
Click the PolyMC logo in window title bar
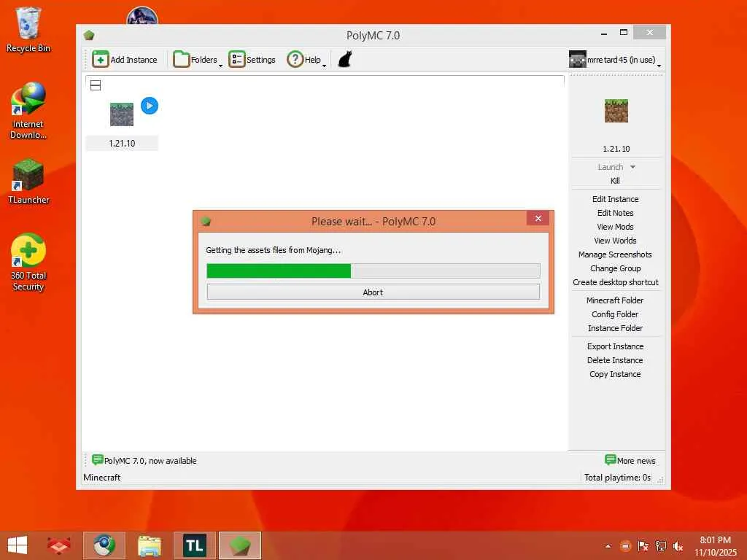(x=89, y=35)
